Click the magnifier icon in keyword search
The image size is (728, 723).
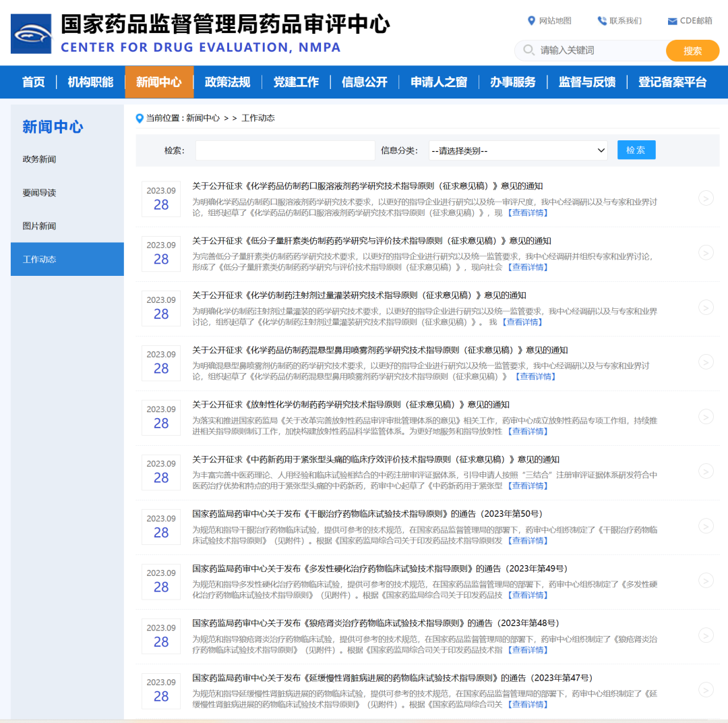pyautogui.click(x=528, y=50)
